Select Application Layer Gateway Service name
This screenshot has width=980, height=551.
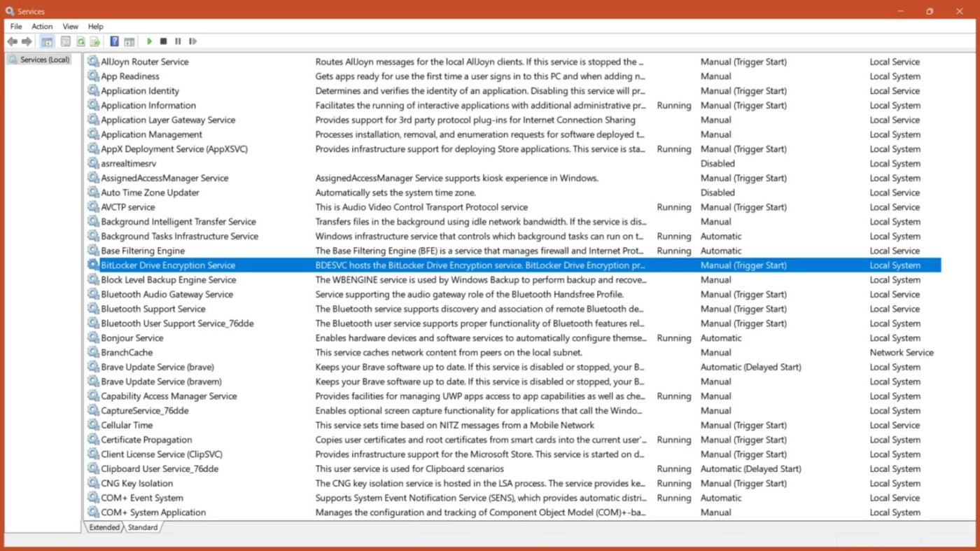click(168, 120)
